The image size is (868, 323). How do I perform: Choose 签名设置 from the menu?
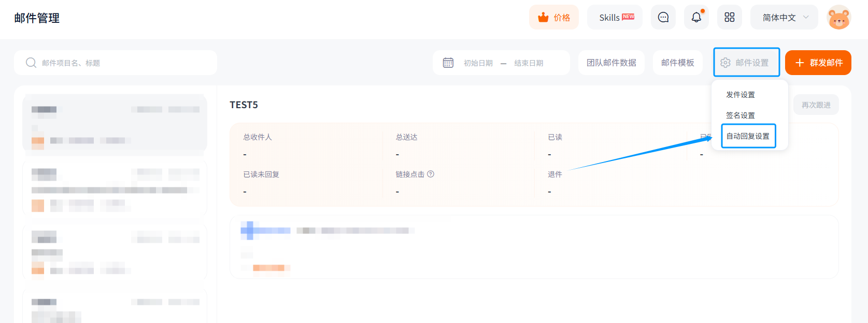pos(741,115)
